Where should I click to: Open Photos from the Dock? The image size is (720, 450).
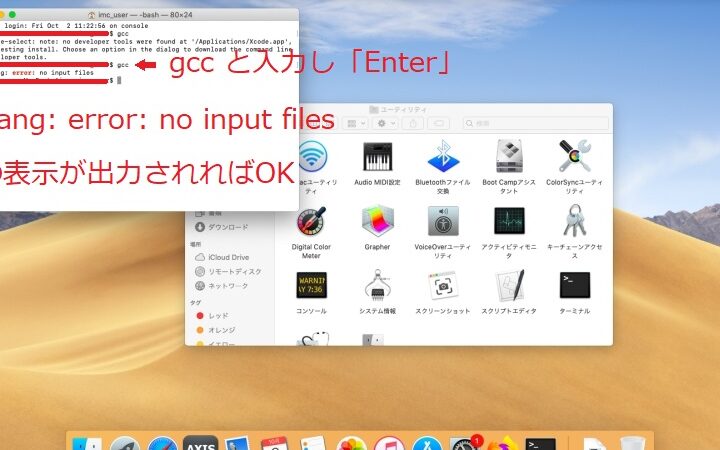click(x=351, y=444)
